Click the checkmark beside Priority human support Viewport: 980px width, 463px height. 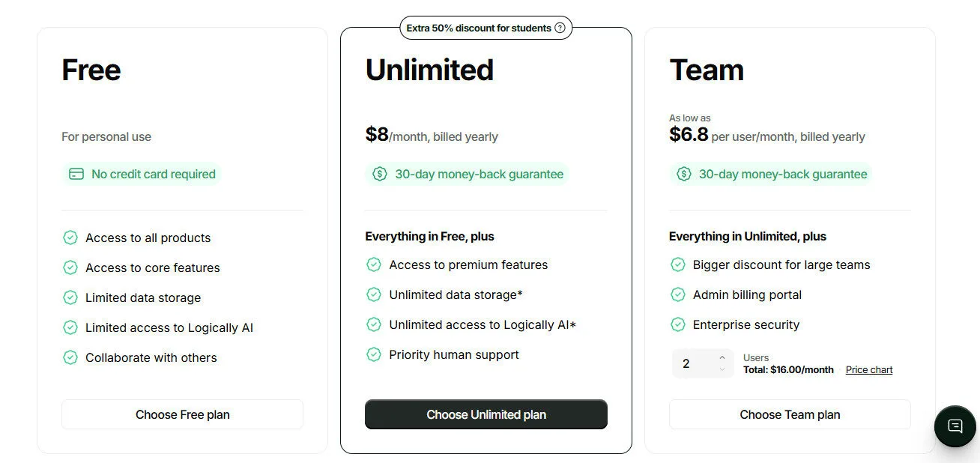click(x=374, y=354)
